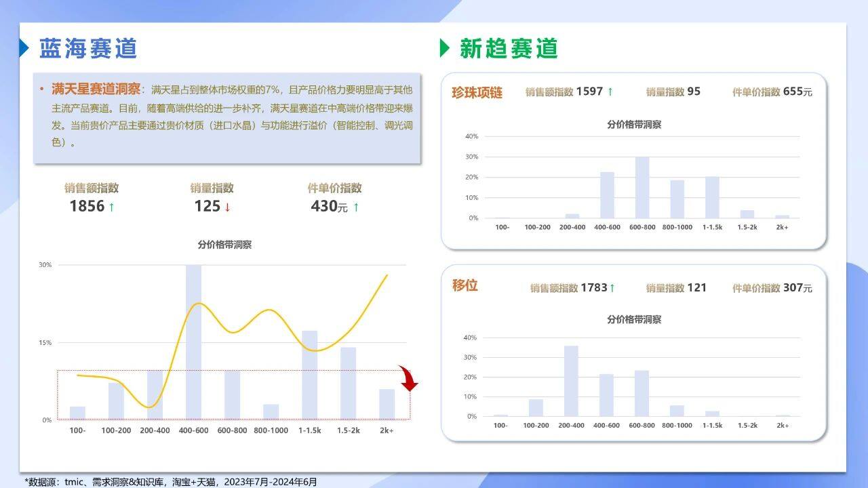Click the 销量指数 121 value
This screenshot has width=868, height=488.
click(x=696, y=288)
